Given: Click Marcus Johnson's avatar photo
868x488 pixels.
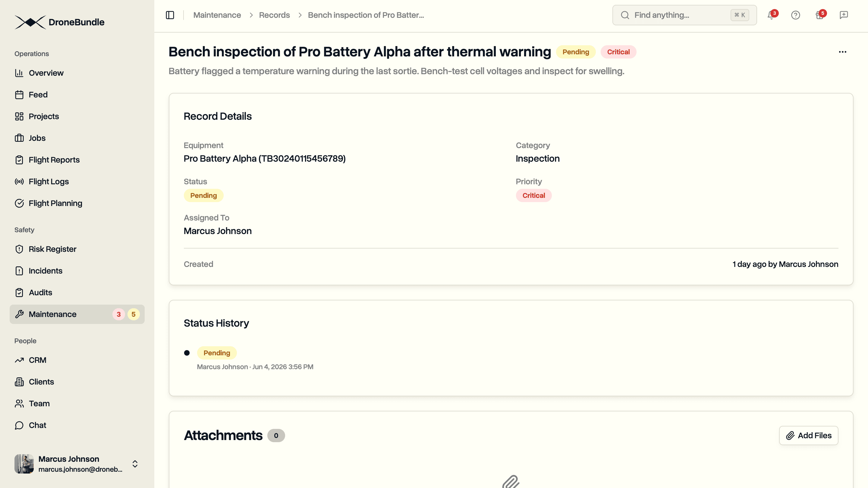Looking at the screenshot, I should [24, 464].
